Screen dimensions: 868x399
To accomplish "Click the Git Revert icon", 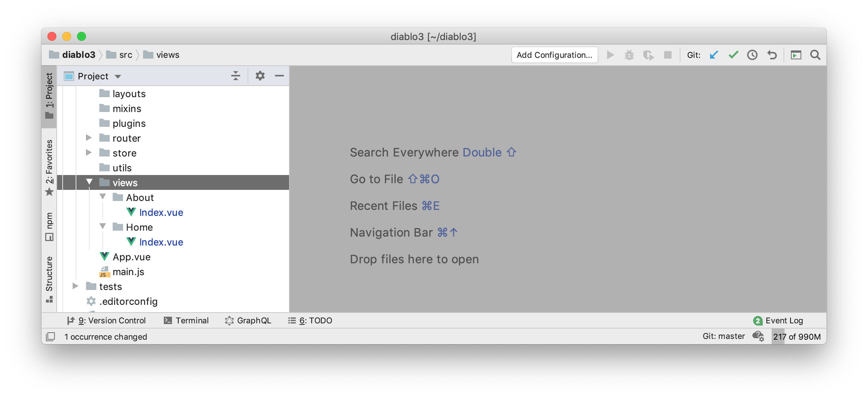I will (772, 55).
